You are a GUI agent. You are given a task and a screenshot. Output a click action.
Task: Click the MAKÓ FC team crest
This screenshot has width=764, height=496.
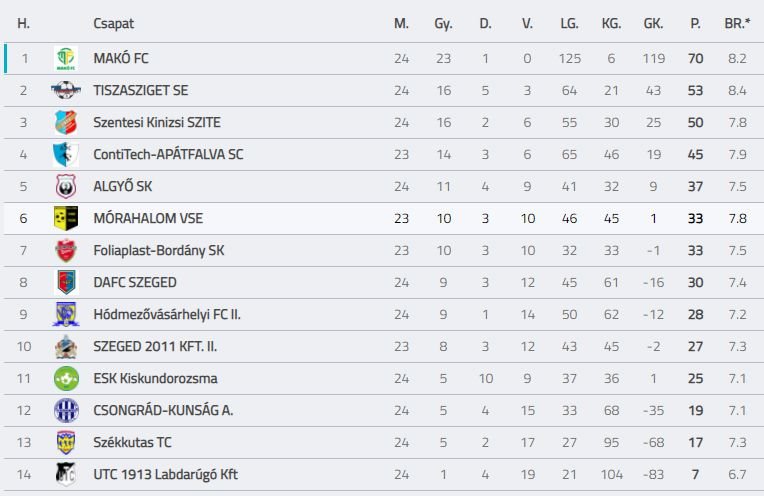pyautogui.click(x=66, y=58)
